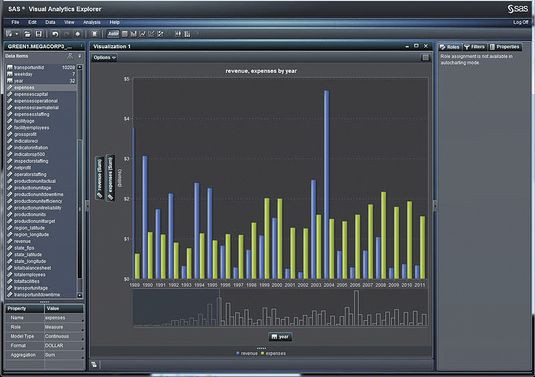
Task: Collapse the right pane using its splitter handle
Action: (435, 205)
